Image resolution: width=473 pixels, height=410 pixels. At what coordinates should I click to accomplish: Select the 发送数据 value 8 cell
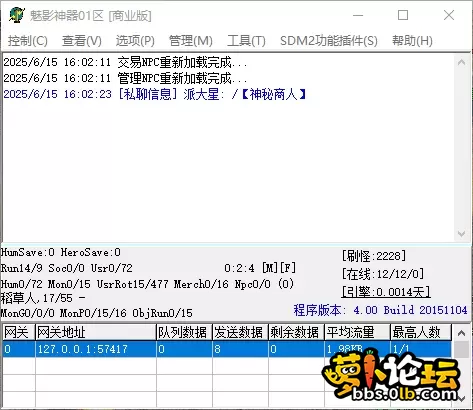point(240,349)
